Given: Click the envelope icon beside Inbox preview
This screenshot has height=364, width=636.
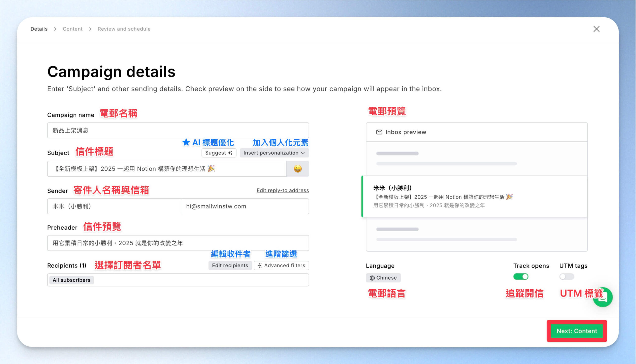Looking at the screenshot, I should click(x=379, y=132).
